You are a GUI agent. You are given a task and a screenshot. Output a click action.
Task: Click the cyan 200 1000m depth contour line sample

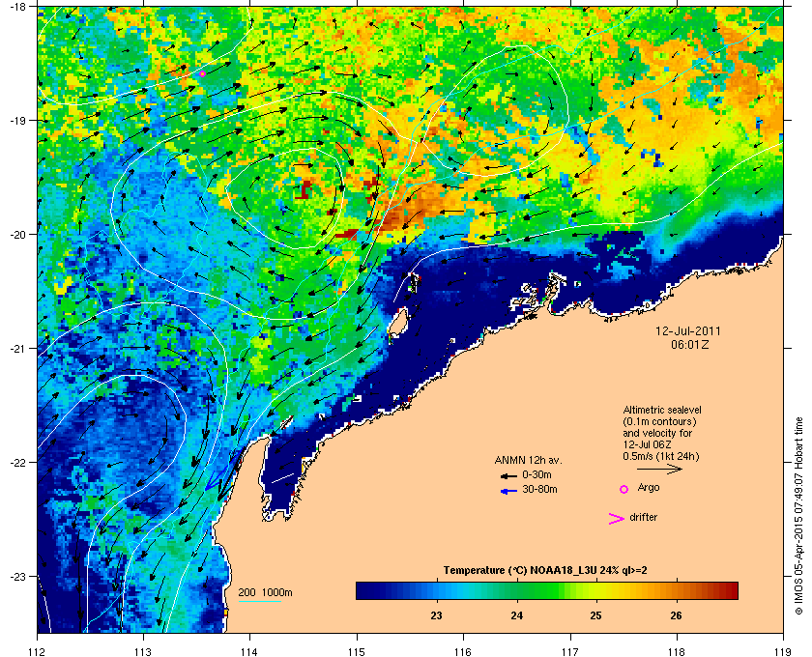259,602
